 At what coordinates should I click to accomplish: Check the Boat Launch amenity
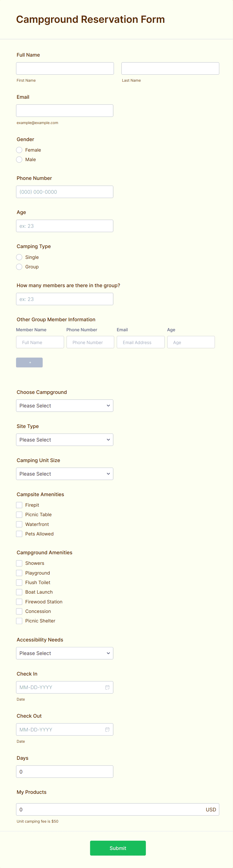pos(19,592)
